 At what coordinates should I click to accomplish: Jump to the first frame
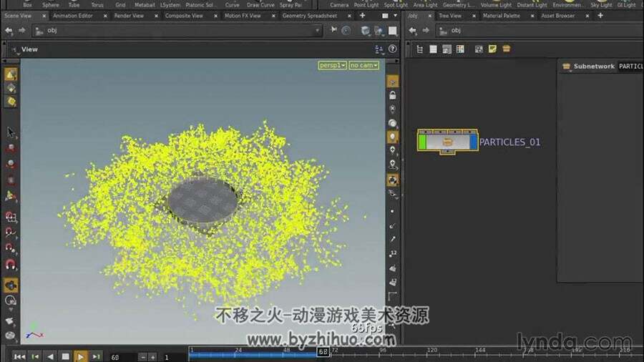tap(19, 357)
